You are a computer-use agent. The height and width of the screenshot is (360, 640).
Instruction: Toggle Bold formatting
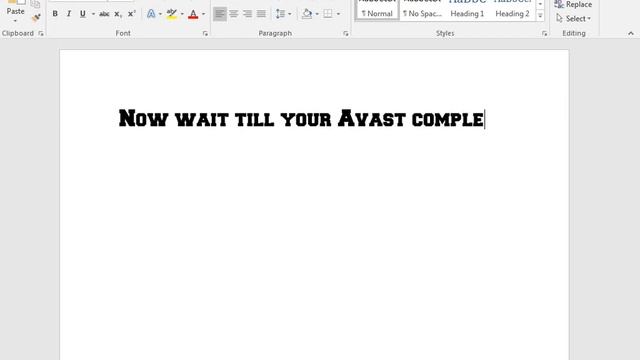click(x=55, y=14)
